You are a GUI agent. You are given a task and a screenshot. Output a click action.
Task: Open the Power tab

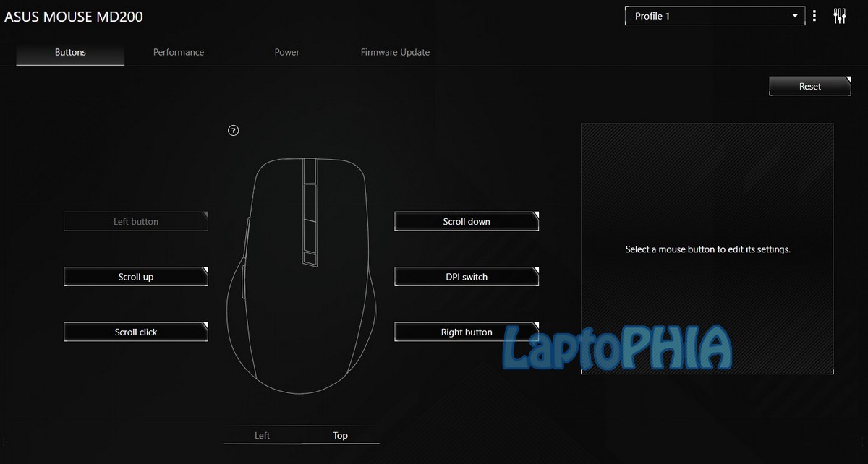(286, 52)
